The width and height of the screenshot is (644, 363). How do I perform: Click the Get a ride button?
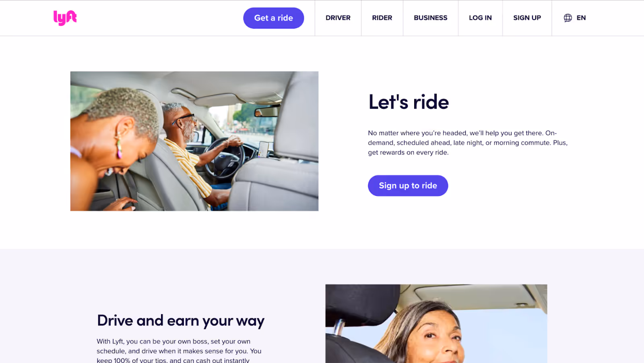(273, 18)
